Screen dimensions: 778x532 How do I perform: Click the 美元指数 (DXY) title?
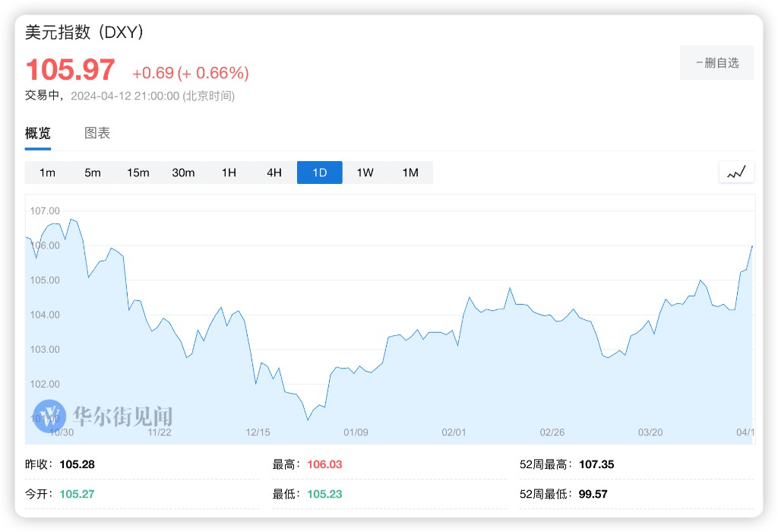84,33
